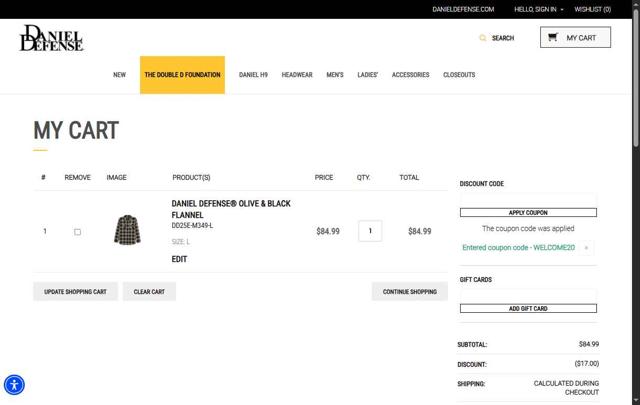Open the Olive & Black Flannel product title

point(231,209)
